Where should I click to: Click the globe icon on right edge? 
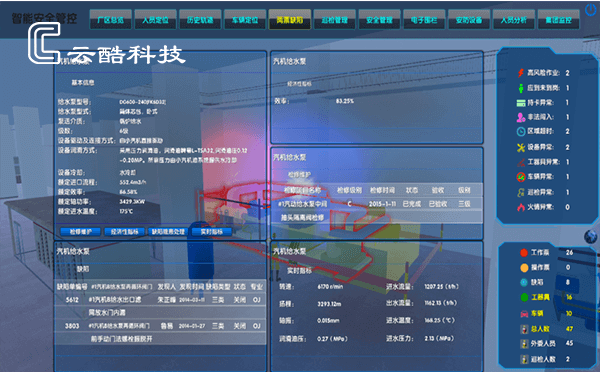(590, 237)
